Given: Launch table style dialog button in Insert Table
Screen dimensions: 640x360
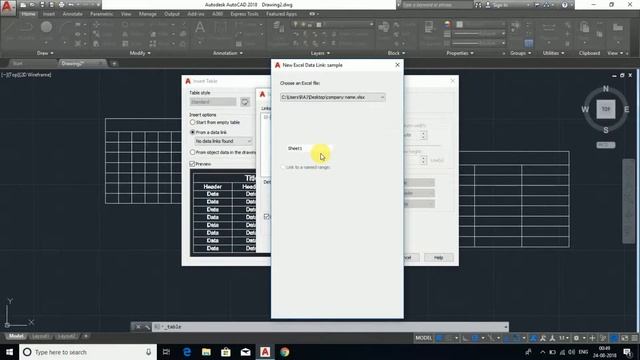Looking at the screenshot, I should (x=244, y=102).
